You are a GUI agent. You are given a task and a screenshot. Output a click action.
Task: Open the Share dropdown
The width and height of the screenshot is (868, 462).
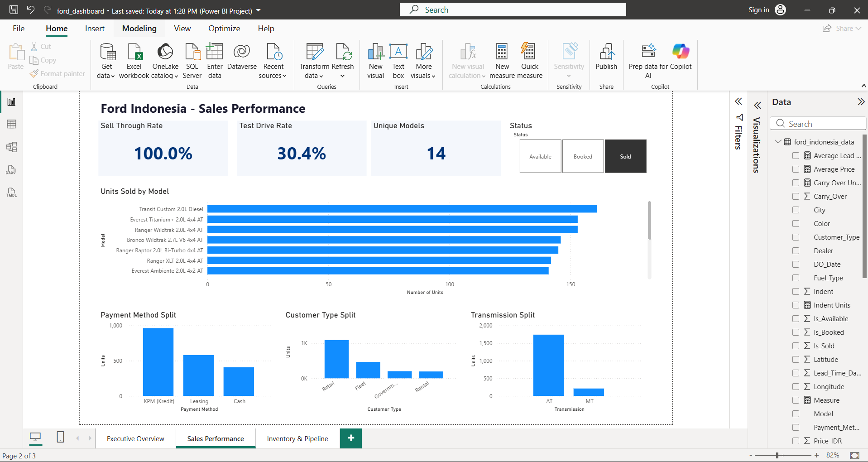[x=842, y=28]
